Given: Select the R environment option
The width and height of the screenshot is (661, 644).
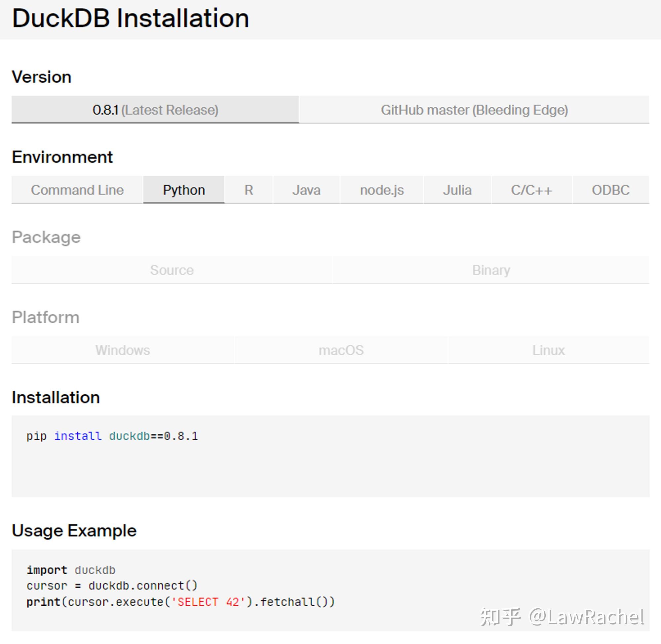Looking at the screenshot, I should (248, 190).
